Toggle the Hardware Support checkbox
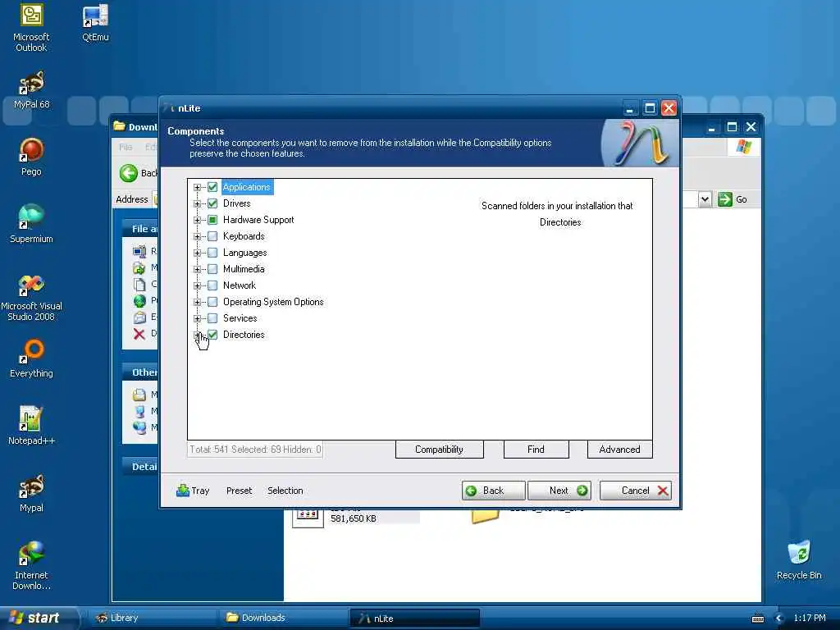The width and height of the screenshot is (840, 630). [x=212, y=220]
